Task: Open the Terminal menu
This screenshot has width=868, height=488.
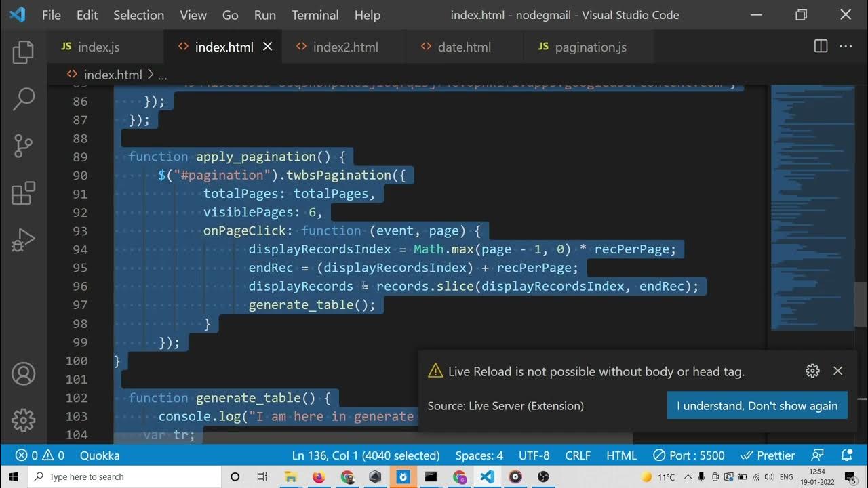Action: (315, 15)
